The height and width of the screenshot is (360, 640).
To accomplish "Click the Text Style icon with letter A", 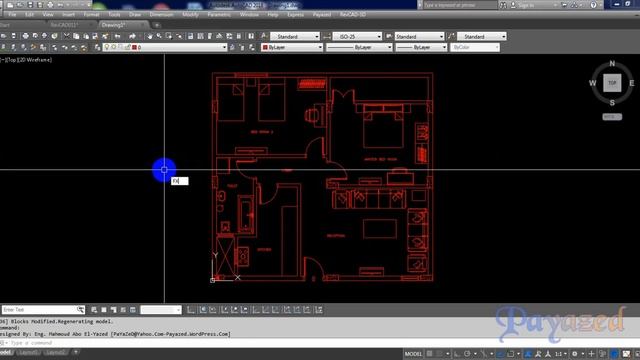I will [x=264, y=36].
